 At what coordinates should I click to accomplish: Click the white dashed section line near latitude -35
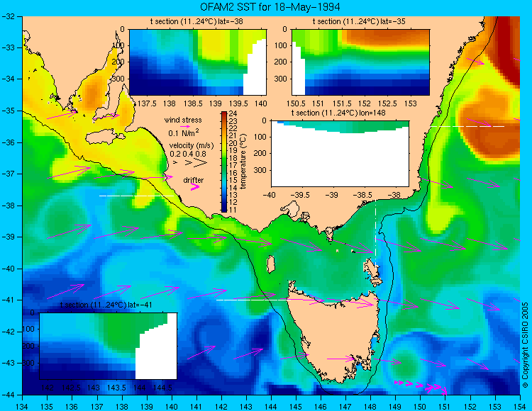pos(467,126)
